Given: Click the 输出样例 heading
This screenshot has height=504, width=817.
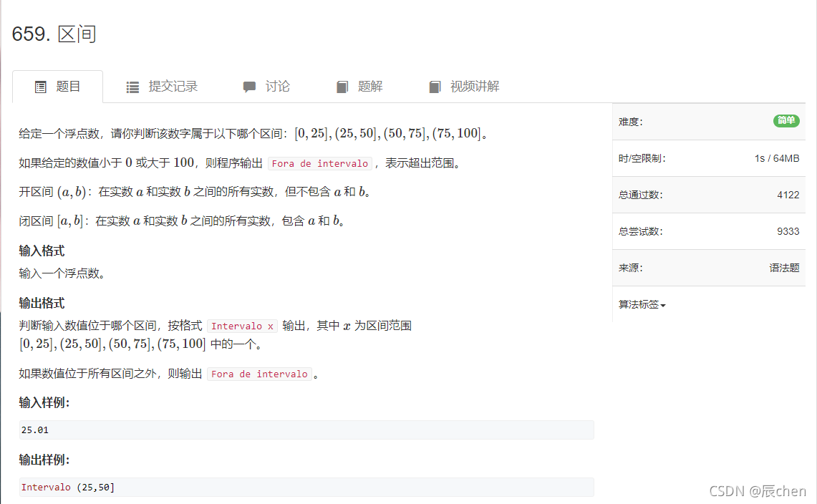Looking at the screenshot, I should [44, 460].
